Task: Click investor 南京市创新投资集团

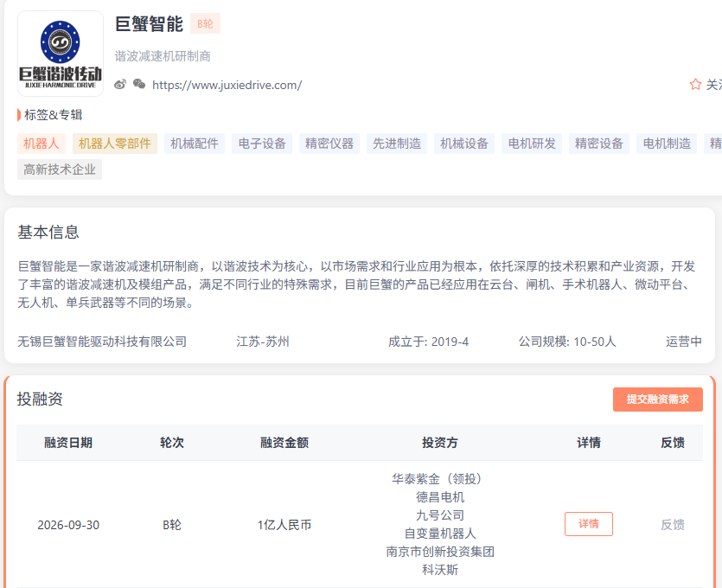Action: pyautogui.click(x=440, y=552)
